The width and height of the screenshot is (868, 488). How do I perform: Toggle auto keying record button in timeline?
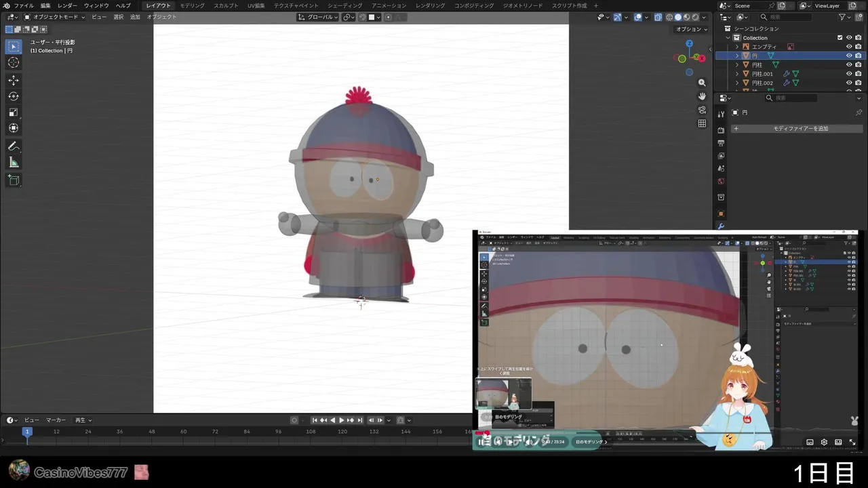[x=294, y=420]
